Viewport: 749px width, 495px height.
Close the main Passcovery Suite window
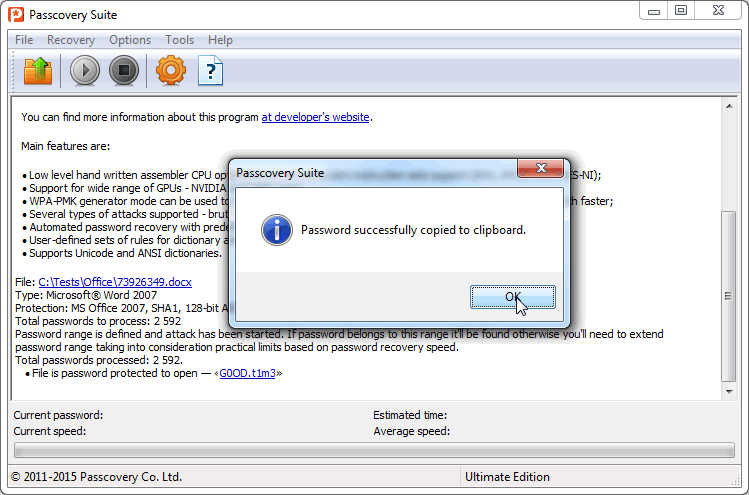point(718,11)
